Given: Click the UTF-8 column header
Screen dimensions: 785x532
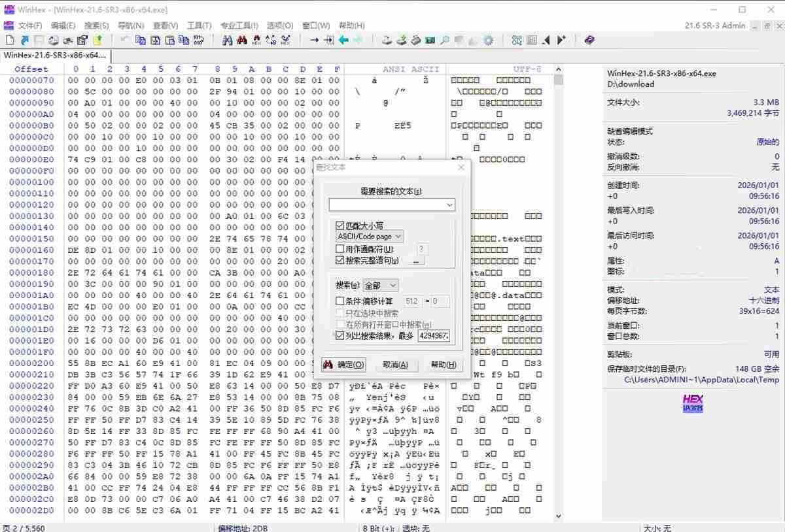Looking at the screenshot, I should 527,69.
